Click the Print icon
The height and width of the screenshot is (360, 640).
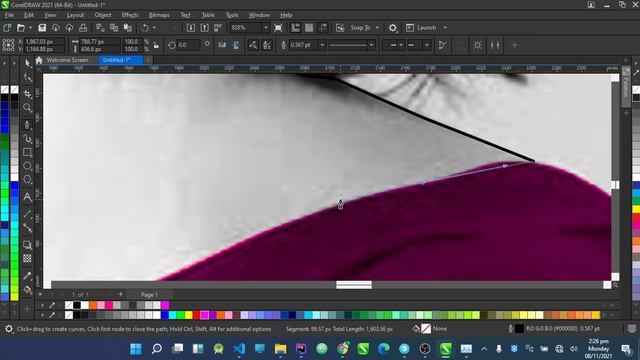(83, 28)
